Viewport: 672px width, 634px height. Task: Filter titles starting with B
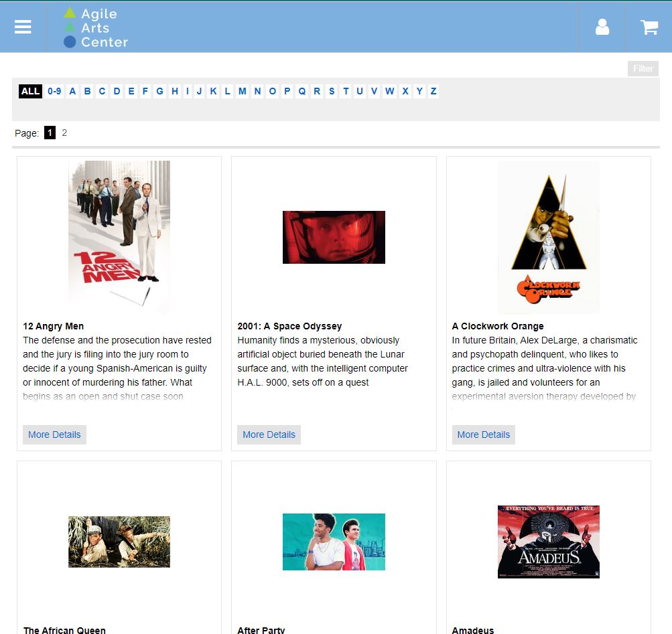pyautogui.click(x=87, y=91)
